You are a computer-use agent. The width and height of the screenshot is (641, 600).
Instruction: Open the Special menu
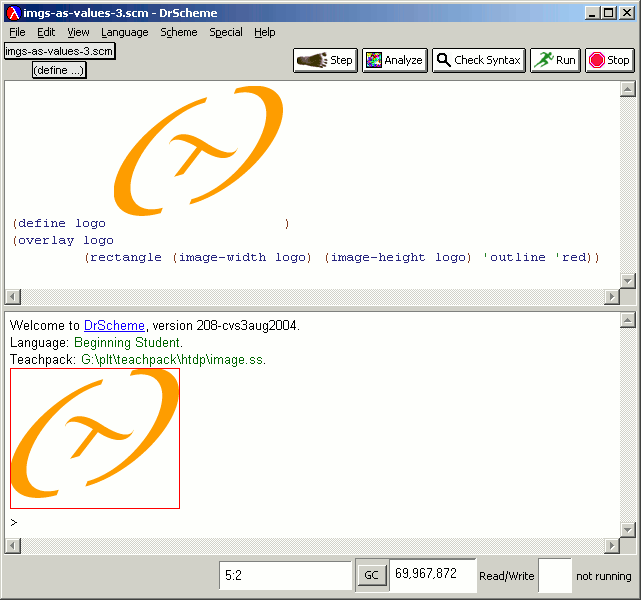tap(226, 32)
